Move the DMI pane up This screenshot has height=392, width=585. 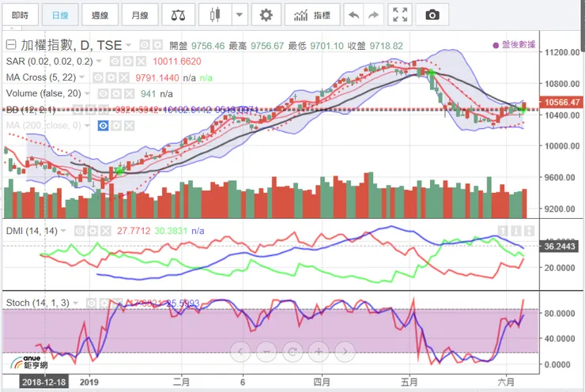click(x=503, y=231)
